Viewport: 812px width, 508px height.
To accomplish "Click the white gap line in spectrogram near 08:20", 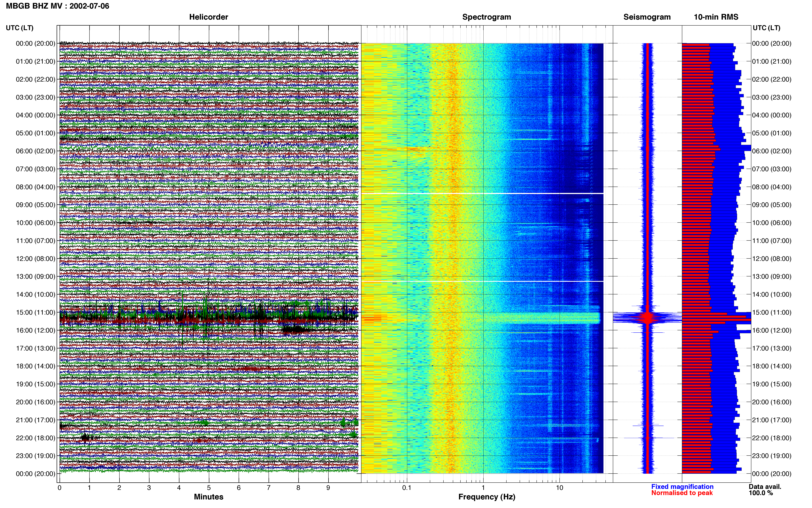I will tap(482, 194).
